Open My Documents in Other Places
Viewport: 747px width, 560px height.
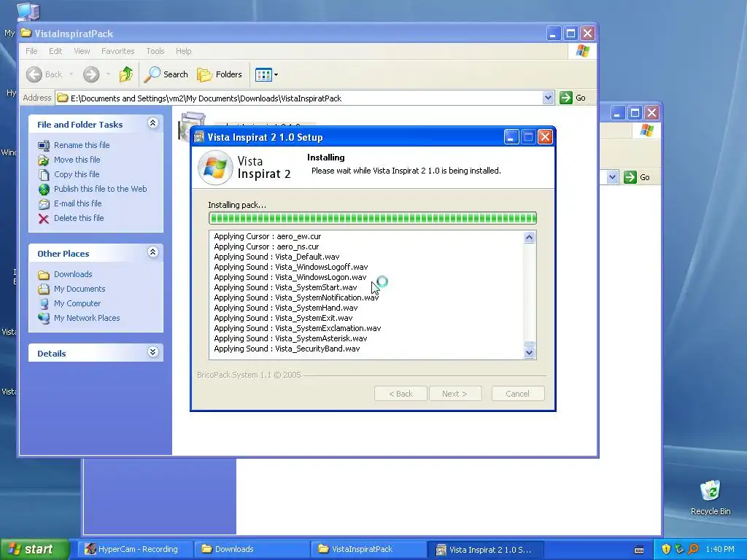[x=79, y=289]
